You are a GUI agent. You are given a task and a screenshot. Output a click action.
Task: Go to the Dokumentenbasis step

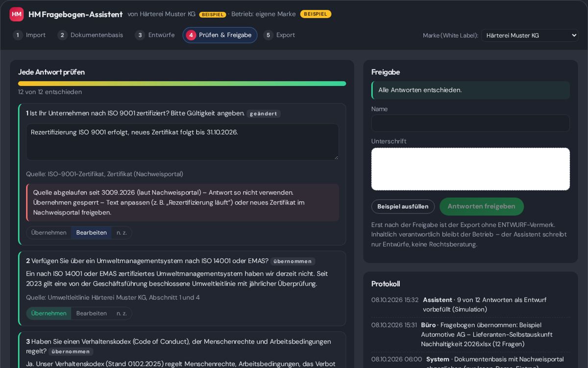point(90,35)
